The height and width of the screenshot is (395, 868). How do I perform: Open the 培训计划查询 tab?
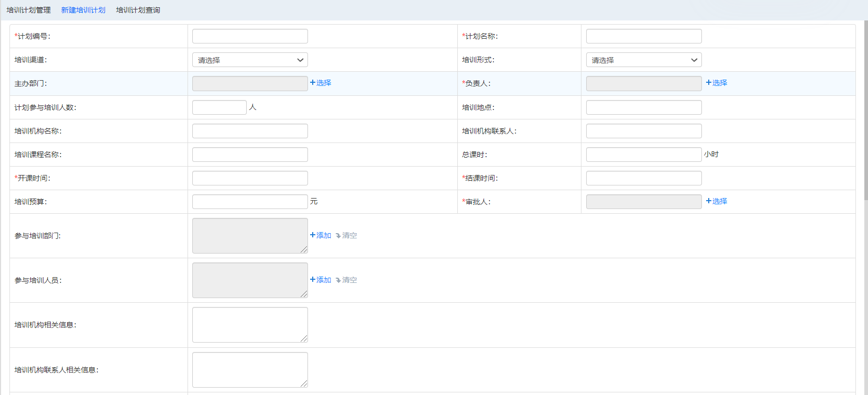point(138,10)
